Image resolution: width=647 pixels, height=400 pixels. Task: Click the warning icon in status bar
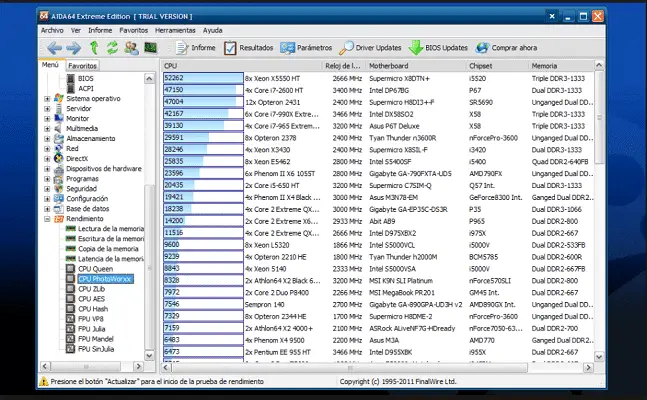44,381
